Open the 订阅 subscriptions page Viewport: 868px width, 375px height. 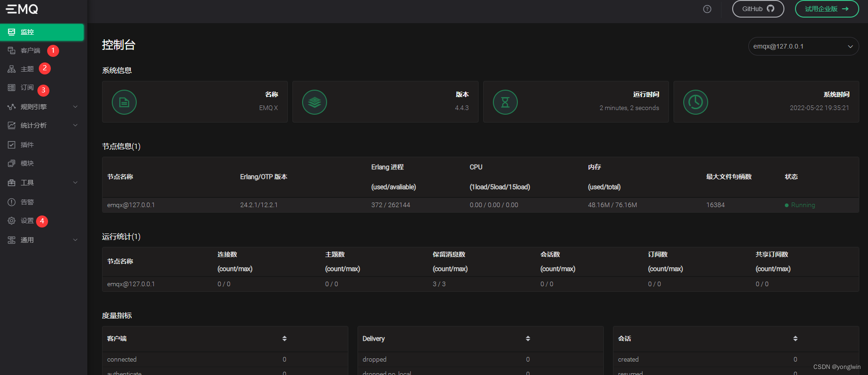(27, 87)
